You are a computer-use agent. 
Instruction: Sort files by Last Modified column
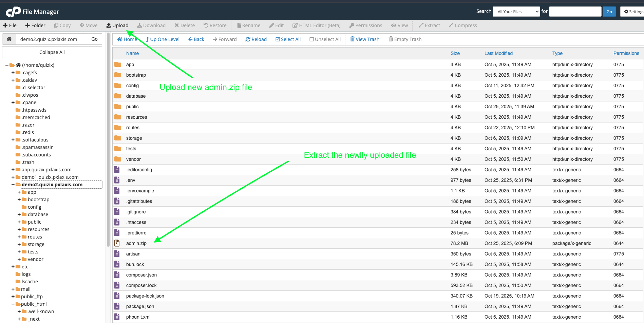(498, 53)
